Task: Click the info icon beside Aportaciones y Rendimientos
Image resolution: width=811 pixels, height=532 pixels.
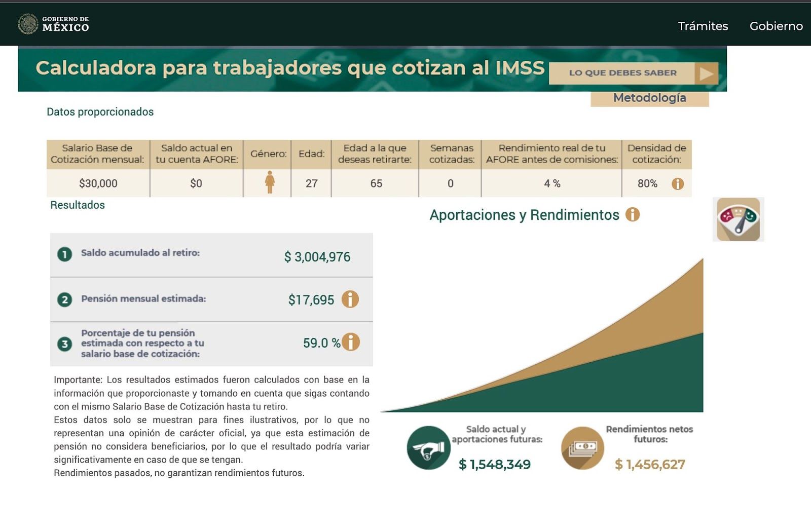Action: point(633,214)
